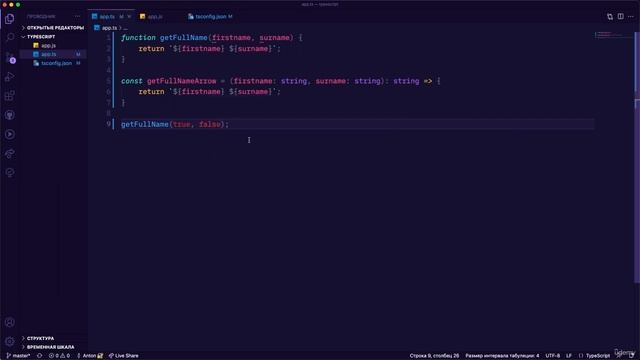Close the active app.ts tab

(x=129, y=17)
